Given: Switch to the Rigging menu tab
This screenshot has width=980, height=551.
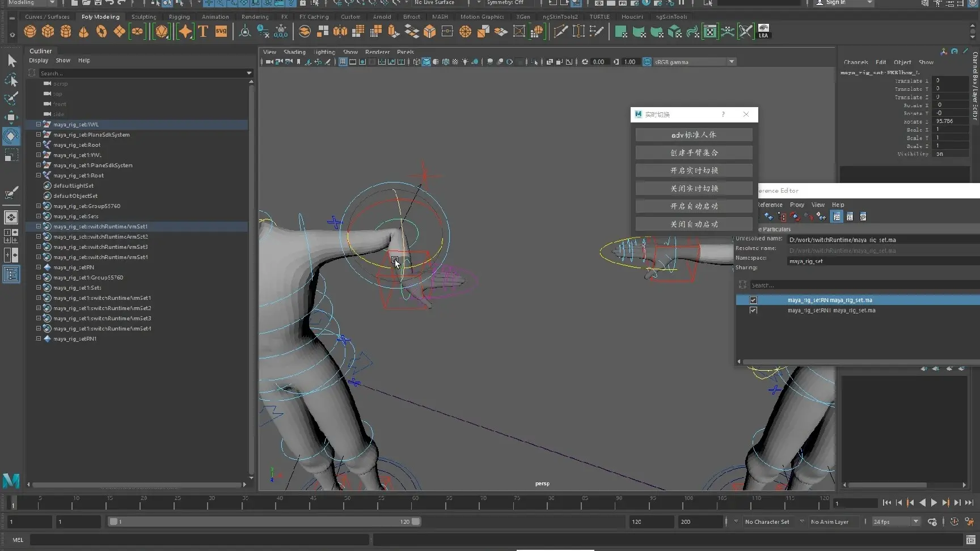Looking at the screenshot, I should click(x=179, y=16).
